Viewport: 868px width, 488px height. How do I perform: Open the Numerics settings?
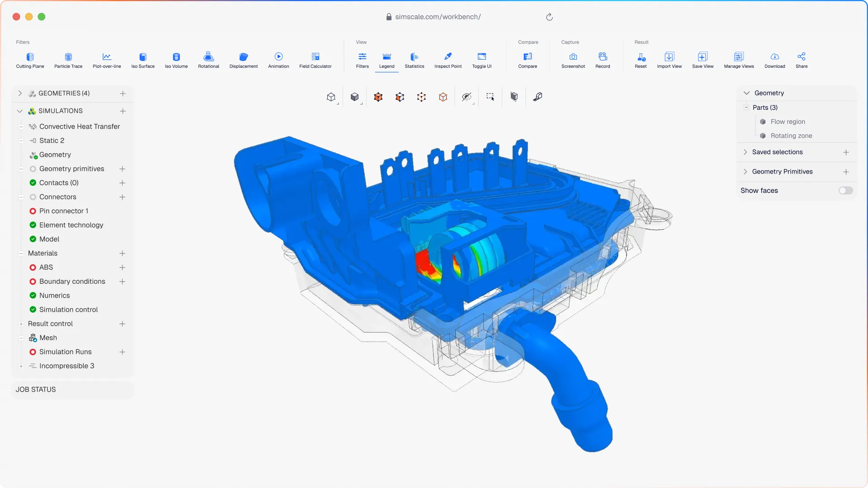[x=54, y=296]
